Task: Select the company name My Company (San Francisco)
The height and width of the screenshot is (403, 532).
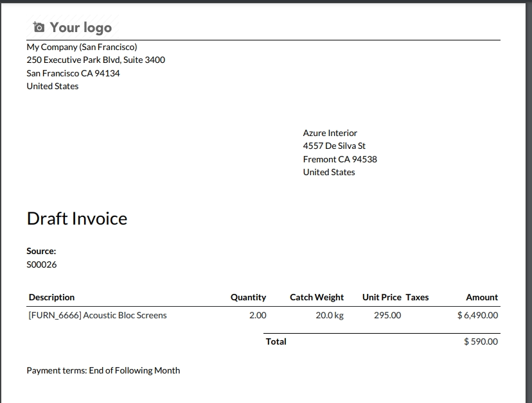Action: (x=82, y=47)
